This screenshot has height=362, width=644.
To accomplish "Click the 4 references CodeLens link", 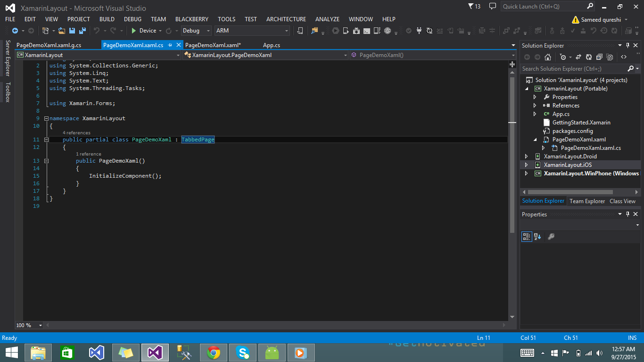I will 76,133.
